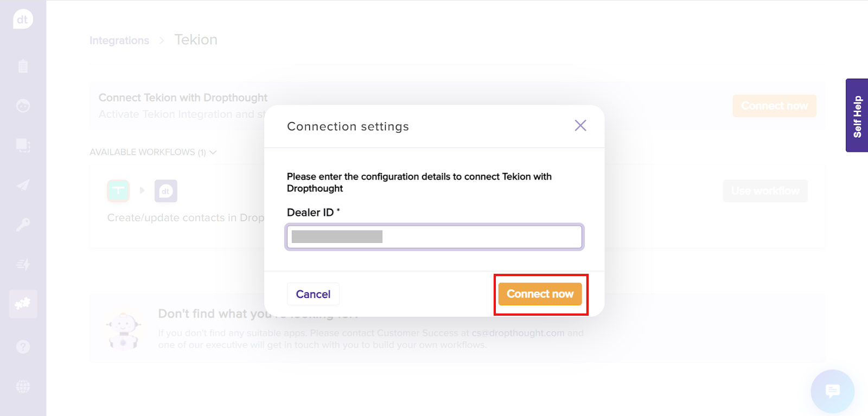Open the Self Help side tab
The height and width of the screenshot is (416, 868).
point(857,116)
